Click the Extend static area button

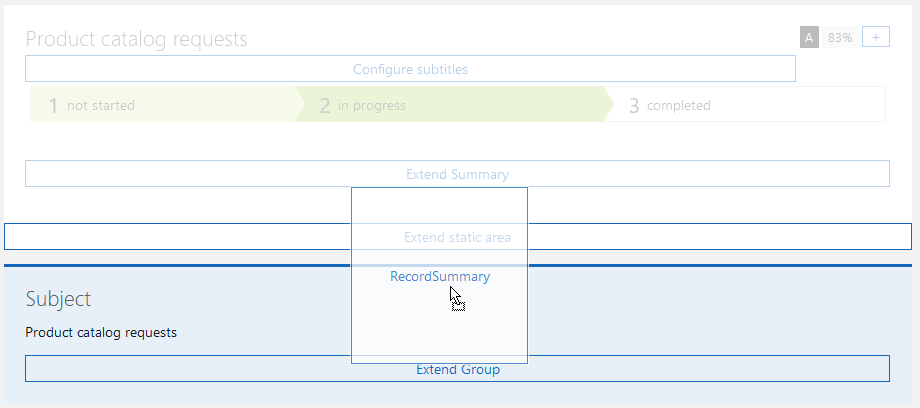pyautogui.click(x=457, y=237)
